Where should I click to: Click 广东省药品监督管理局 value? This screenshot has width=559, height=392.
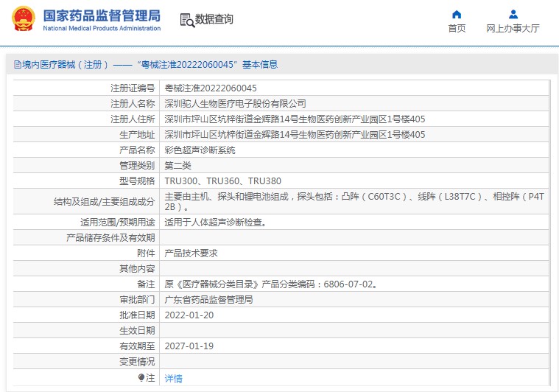[208, 300]
